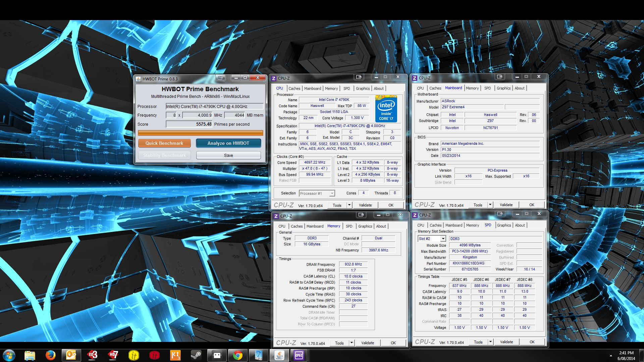Viewport: 644px width, 362px height.
Task: Open Google Chrome from the taskbar
Action: coord(238,355)
